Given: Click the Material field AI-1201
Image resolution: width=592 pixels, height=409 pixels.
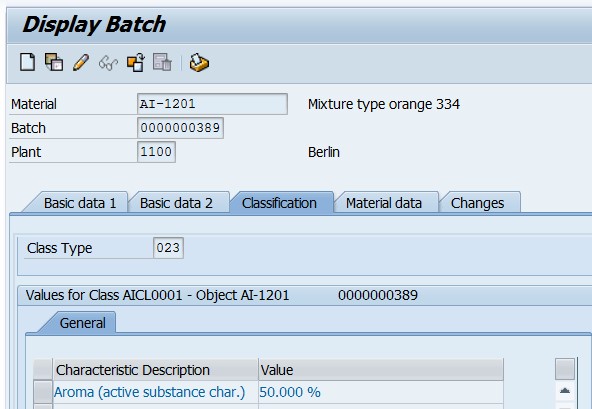Looking at the screenshot, I should pyautogui.click(x=212, y=104).
